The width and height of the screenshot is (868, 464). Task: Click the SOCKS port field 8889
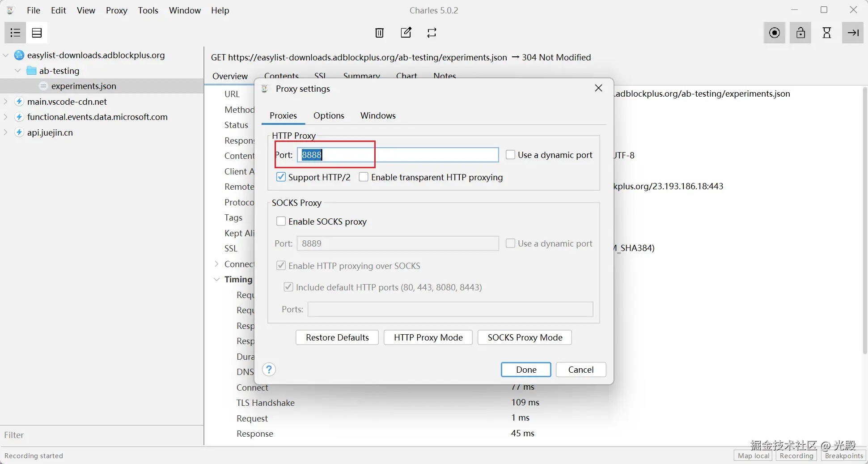(398, 243)
